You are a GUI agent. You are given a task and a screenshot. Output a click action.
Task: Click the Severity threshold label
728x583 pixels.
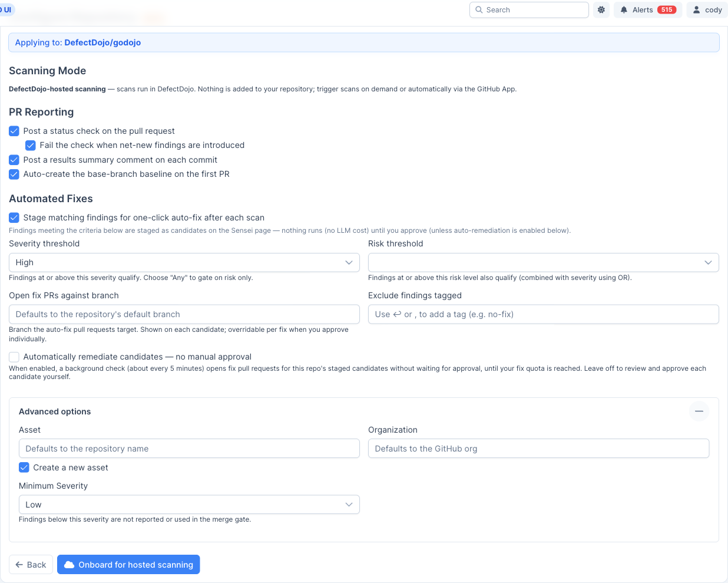pyautogui.click(x=44, y=243)
